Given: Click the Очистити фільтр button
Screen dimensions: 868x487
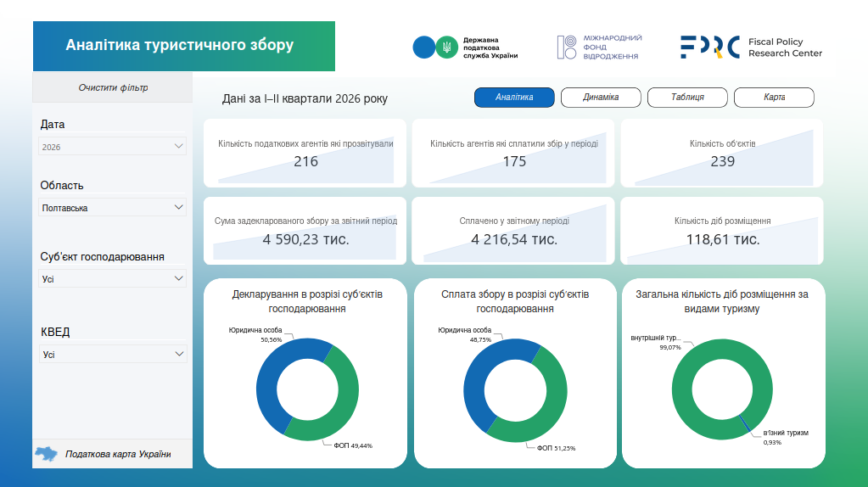Looking at the screenshot, I should (x=113, y=87).
